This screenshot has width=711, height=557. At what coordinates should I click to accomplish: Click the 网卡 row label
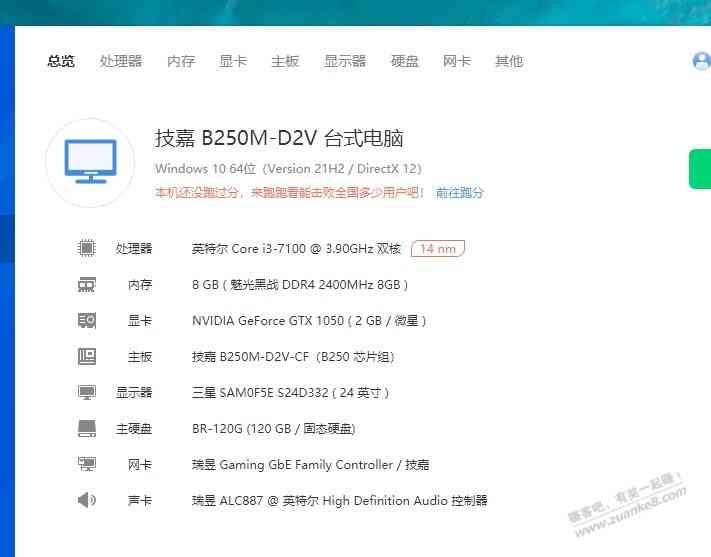[x=140, y=464]
